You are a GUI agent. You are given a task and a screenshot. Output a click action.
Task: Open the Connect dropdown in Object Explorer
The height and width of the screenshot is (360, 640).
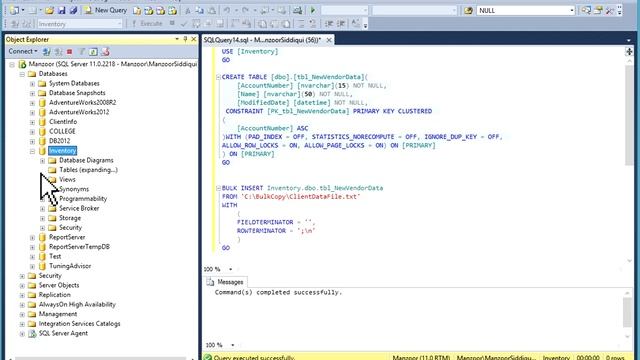point(23,51)
